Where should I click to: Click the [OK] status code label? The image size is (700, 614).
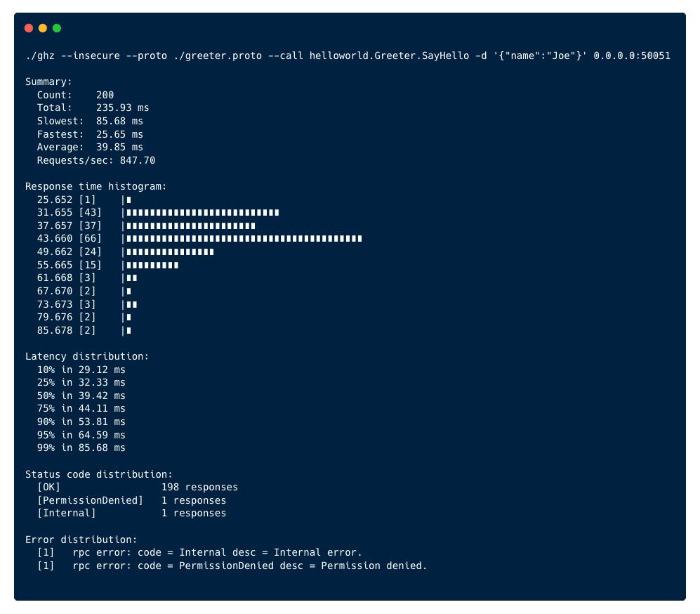(x=48, y=487)
